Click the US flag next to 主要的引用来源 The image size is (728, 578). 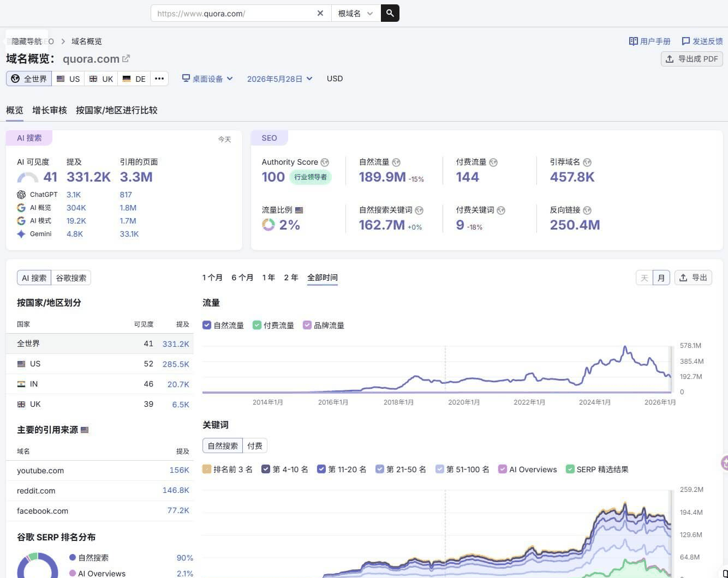click(85, 430)
